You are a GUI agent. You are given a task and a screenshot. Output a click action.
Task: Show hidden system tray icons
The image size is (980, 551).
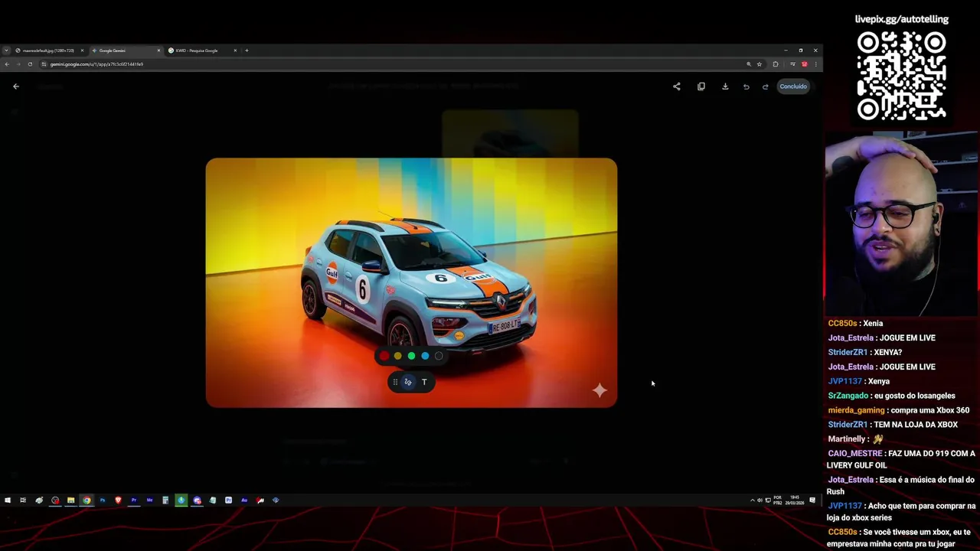[x=752, y=500]
